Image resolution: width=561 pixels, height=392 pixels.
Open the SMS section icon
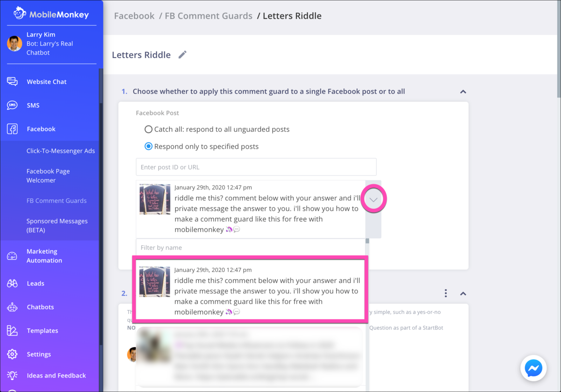tap(12, 105)
